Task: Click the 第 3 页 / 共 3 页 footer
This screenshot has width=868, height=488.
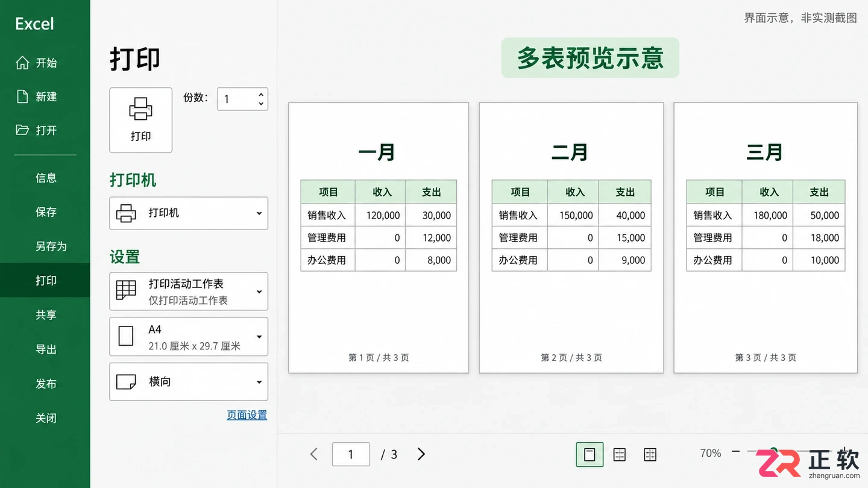Action: [x=766, y=357]
